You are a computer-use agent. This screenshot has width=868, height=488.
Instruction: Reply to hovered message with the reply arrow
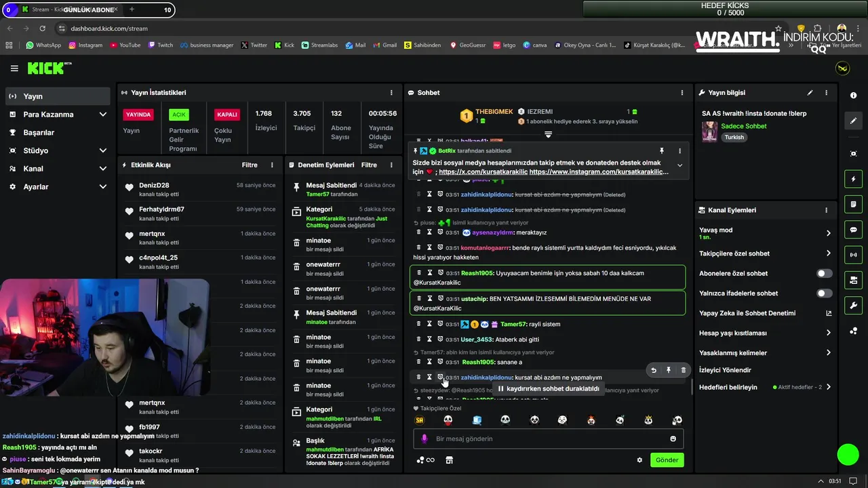click(x=654, y=370)
